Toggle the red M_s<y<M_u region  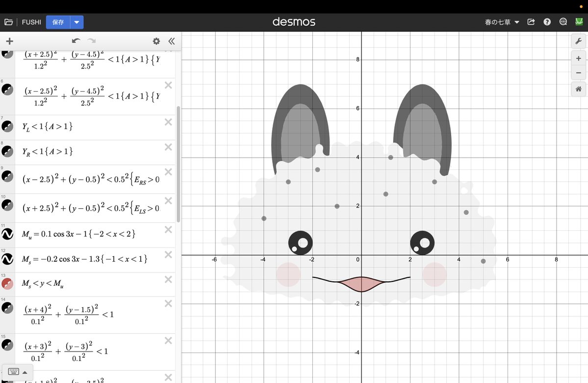click(7, 283)
